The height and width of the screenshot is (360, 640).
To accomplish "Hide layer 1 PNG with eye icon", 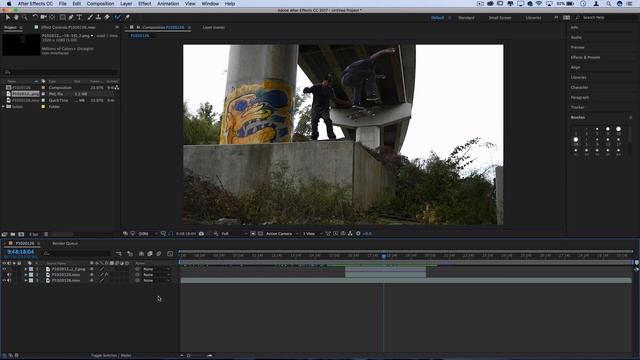I will [x=4, y=269].
